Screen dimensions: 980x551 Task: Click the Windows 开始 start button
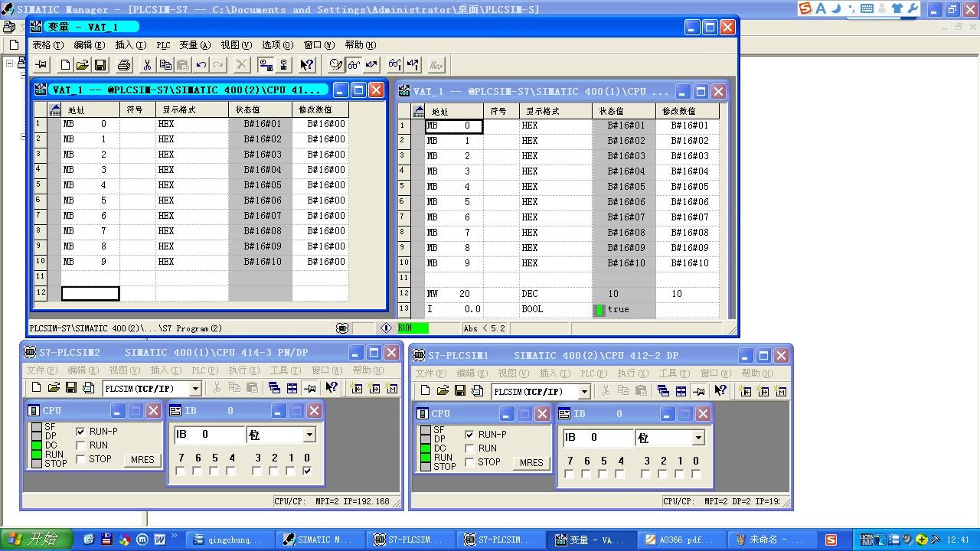[x=36, y=540]
